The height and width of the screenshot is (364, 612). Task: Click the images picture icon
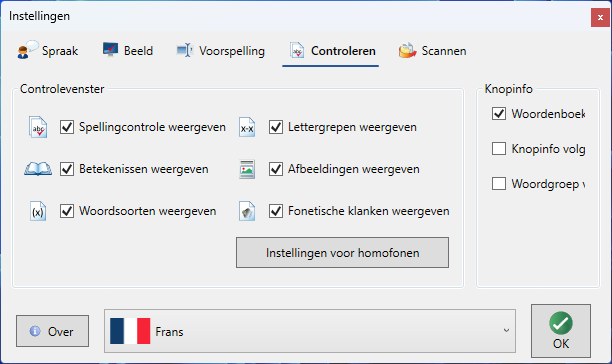247,169
